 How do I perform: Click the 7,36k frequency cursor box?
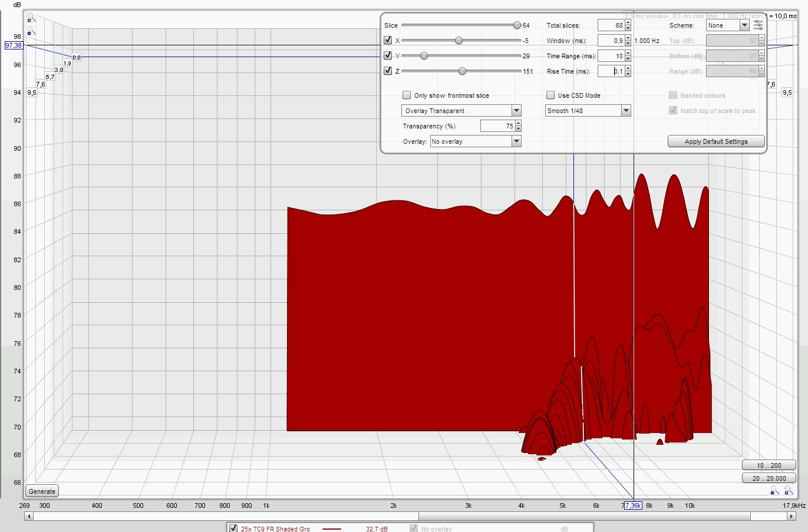(x=632, y=505)
